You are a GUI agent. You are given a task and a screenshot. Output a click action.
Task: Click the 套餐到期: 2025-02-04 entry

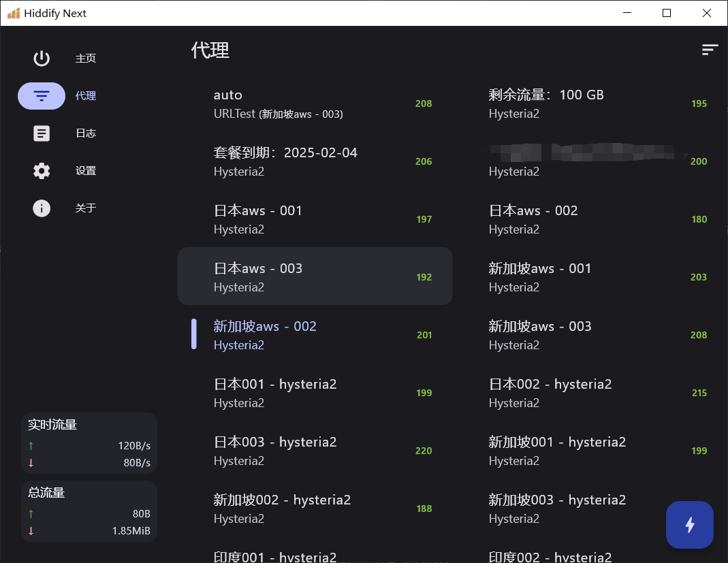coord(315,161)
